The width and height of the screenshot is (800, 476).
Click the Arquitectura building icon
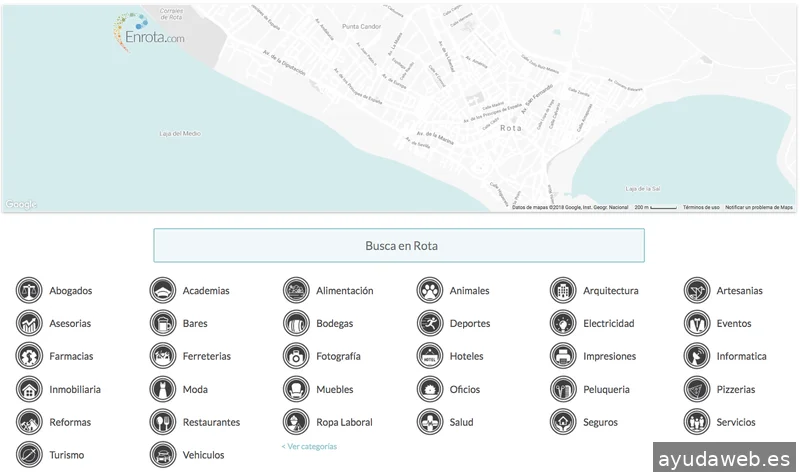[563, 291]
